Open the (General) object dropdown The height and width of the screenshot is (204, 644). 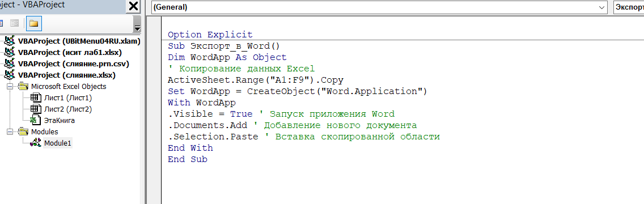379,7
